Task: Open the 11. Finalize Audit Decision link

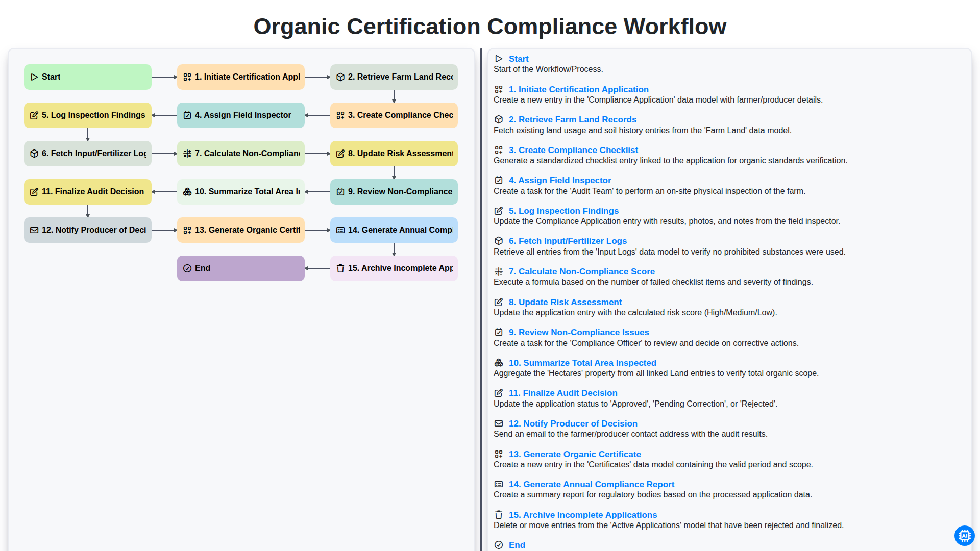Action: 563,393
